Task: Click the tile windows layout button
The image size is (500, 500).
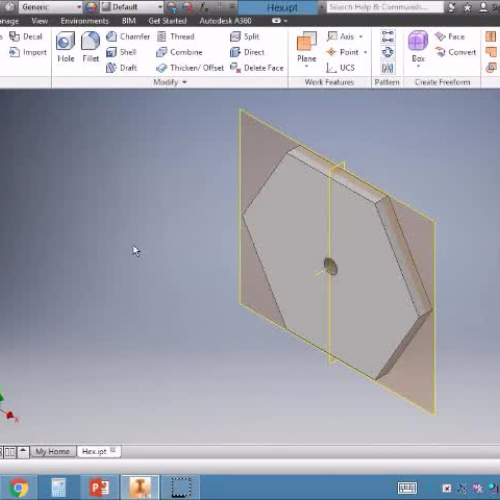Action: tap(9, 452)
